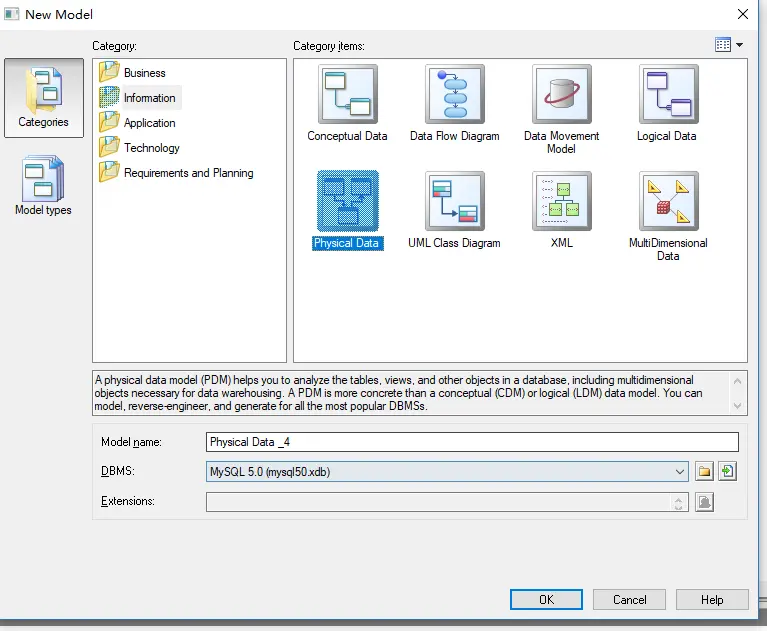Select the Requirements and Planning label

[189, 173]
